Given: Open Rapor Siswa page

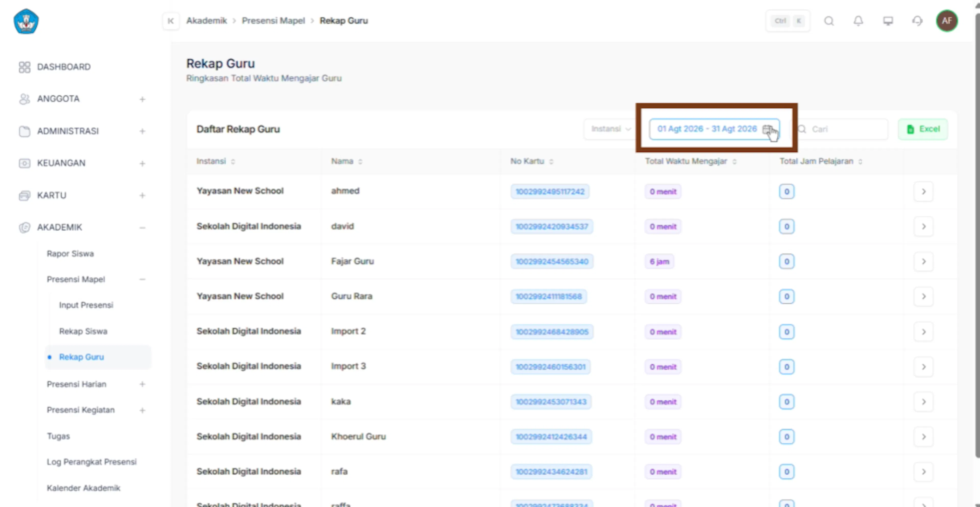Looking at the screenshot, I should pos(70,254).
